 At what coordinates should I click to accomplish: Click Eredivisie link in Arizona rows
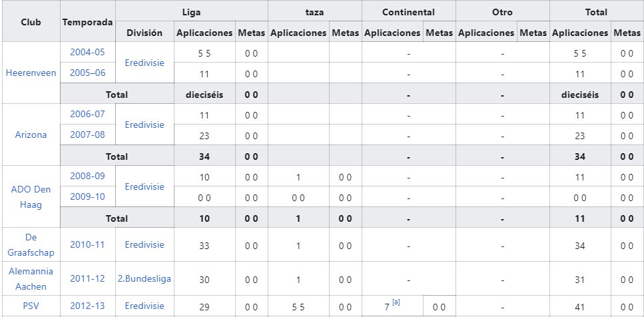[145, 125]
